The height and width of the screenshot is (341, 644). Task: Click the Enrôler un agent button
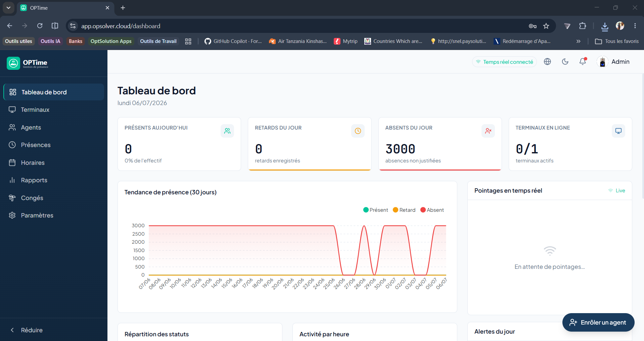(598, 323)
